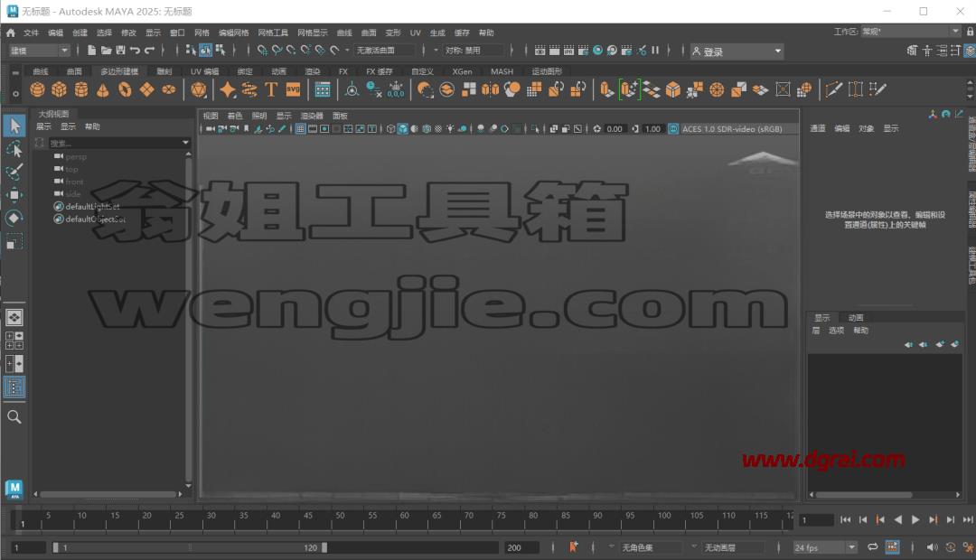976x560 pixels.
Task: Select the defaultLightSet outliner item
Action: click(x=92, y=206)
